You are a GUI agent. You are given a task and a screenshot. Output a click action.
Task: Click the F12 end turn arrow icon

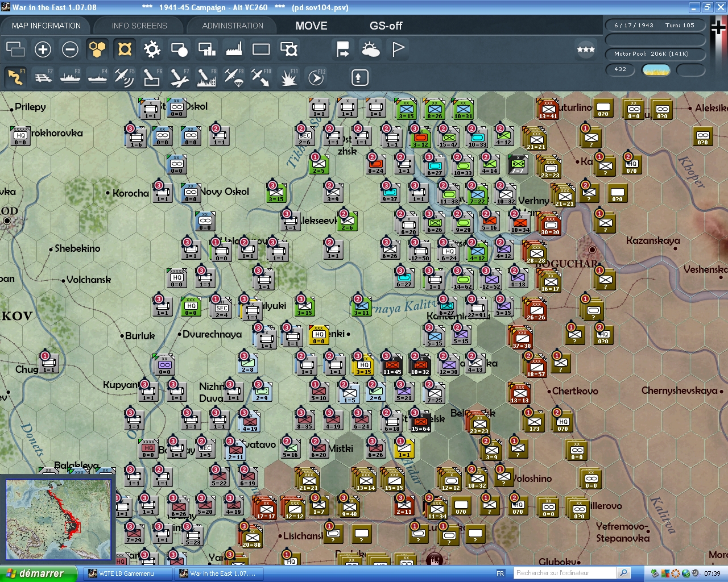coord(316,77)
